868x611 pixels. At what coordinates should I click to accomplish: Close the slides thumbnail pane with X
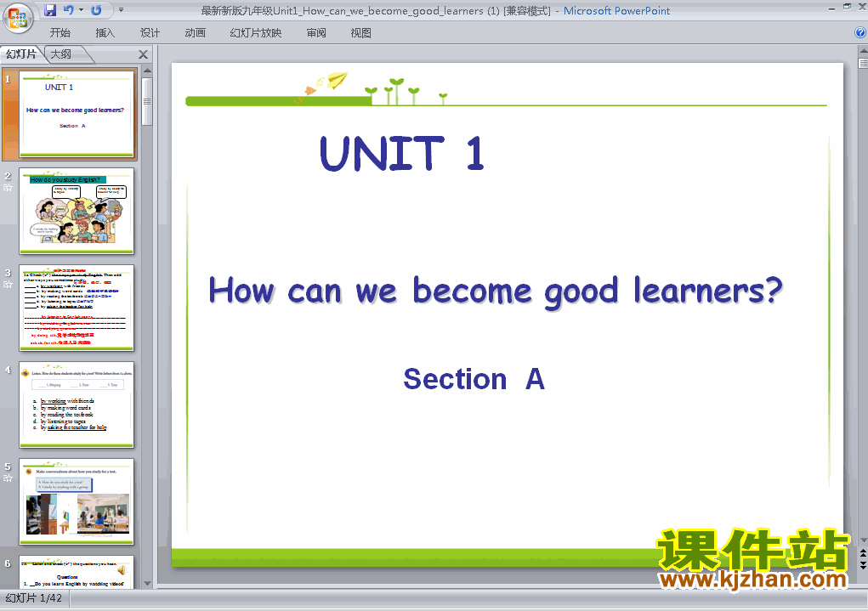point(144,54)
